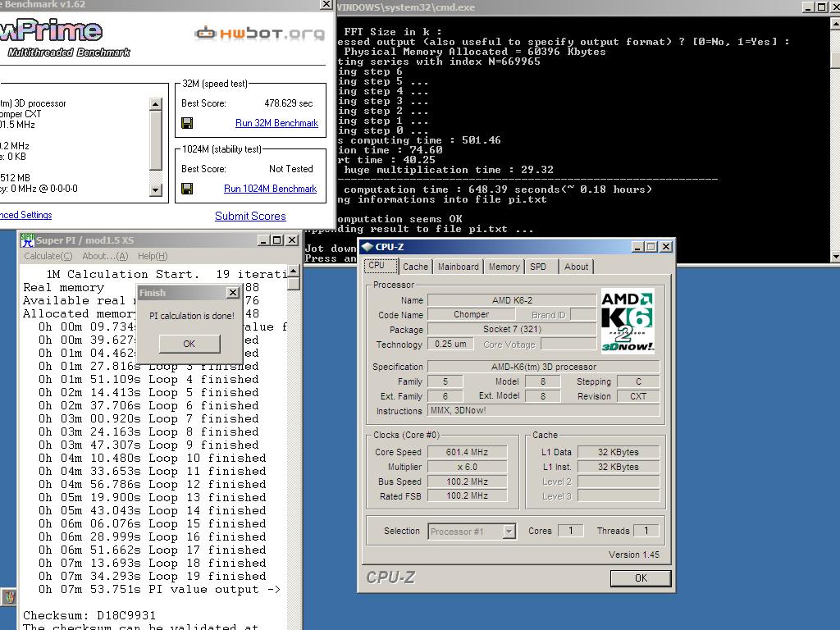Click the Core Speed 601.4 MHz field
This screenshot has height=630, width=840.
pyautogui.click(x=467, y=452)
